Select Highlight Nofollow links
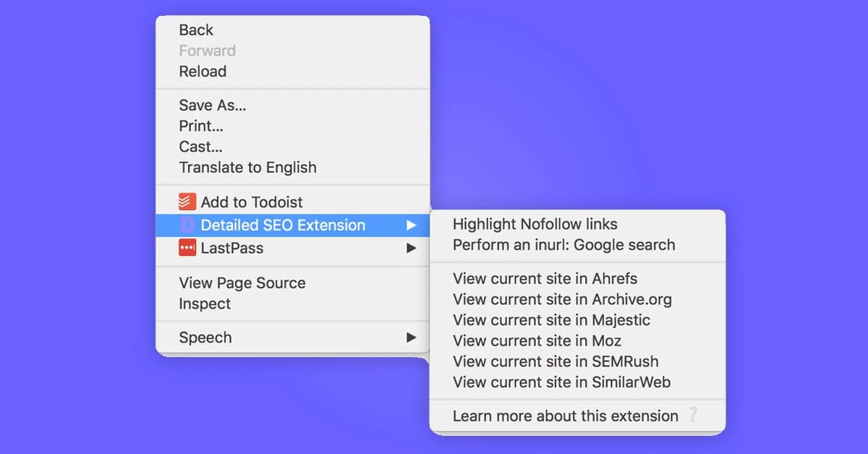The image size is (868, 454). [x=535, y=224]
